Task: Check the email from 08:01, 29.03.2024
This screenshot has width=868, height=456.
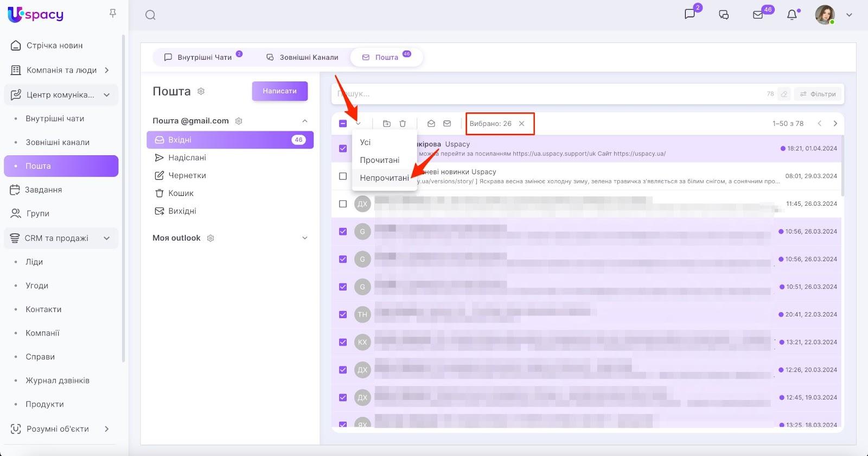Action: click(343, 176)
